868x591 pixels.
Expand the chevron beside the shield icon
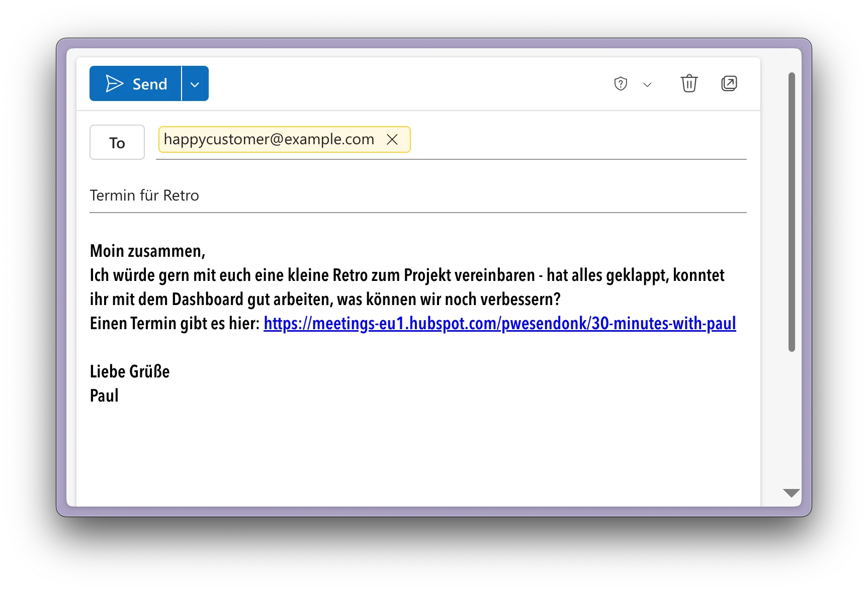647,84
